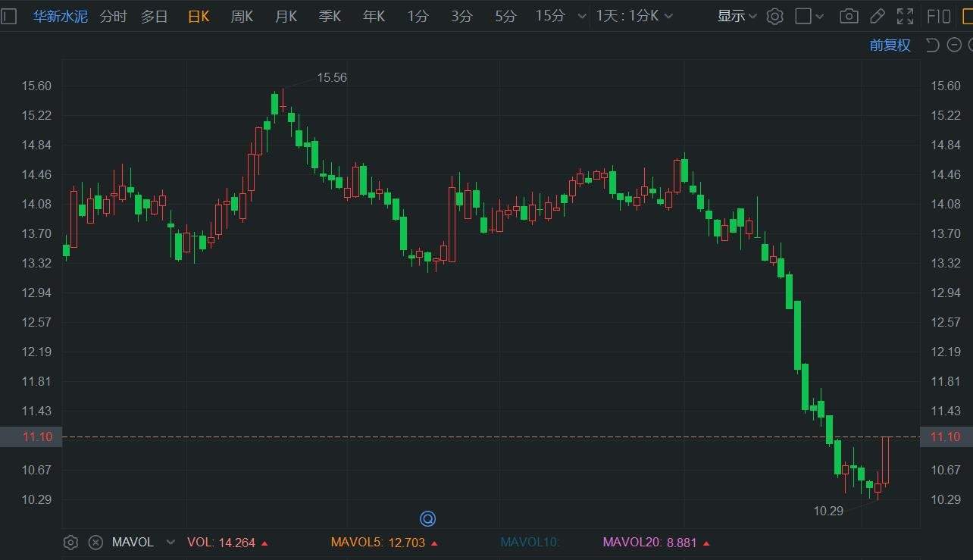Toggle the MAVOL20 8.881 indicator line
Image resolution: width=973 pixels, height=560 pixels.
click(x=656, y=543)
